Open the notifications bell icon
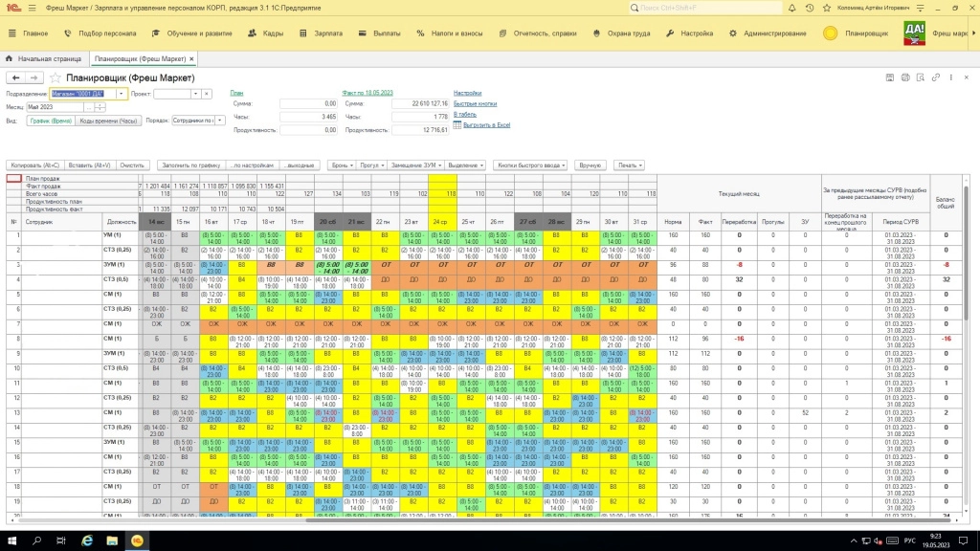The width and height of the screenshot is (980, 551). (x=791, y=8)
